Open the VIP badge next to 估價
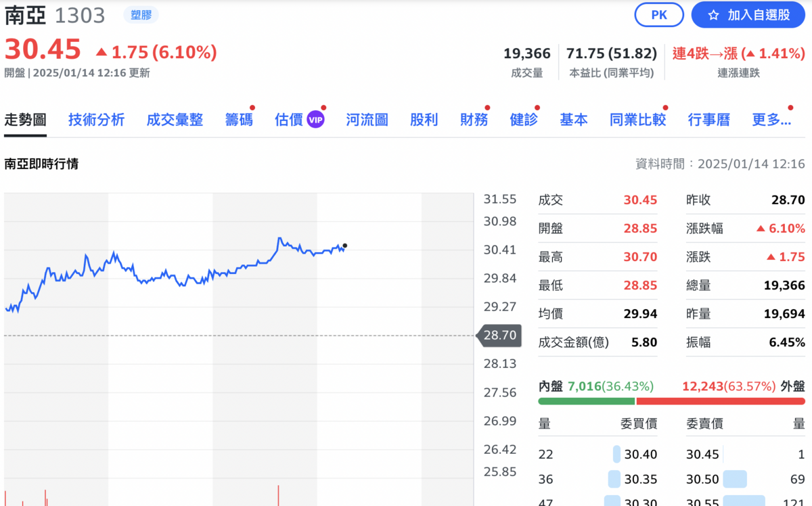 315,120
